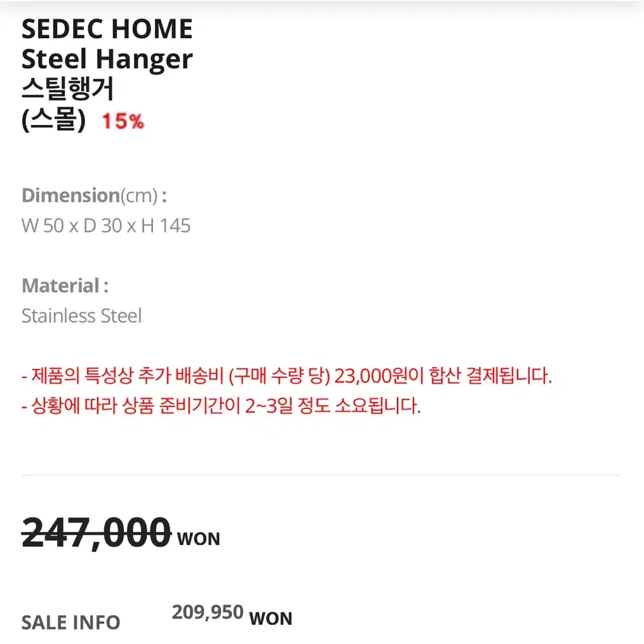Click the 23,000원 extra shipping fee notice
Image resolution: width=644 pixels, height=644 pixels.
point(286,375)
